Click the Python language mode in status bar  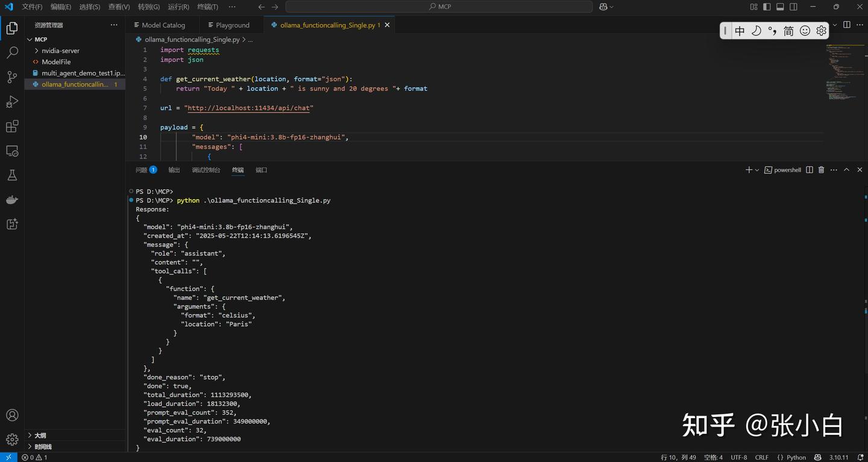796,457
